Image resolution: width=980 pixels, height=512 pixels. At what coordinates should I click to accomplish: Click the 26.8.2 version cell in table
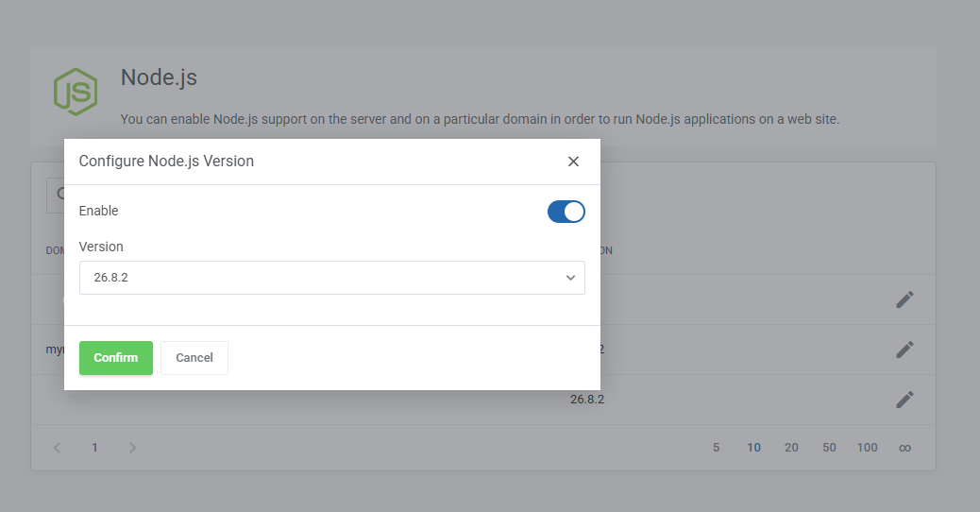[587, 400]
